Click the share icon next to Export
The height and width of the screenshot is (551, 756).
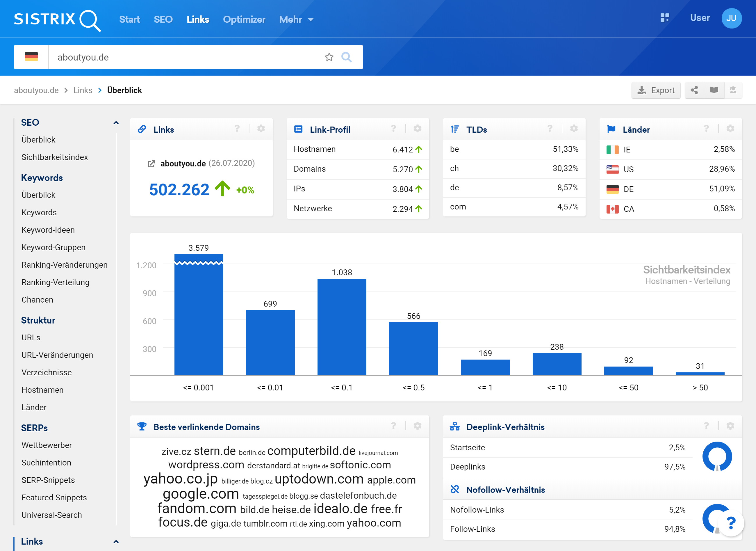coord(694,90)
